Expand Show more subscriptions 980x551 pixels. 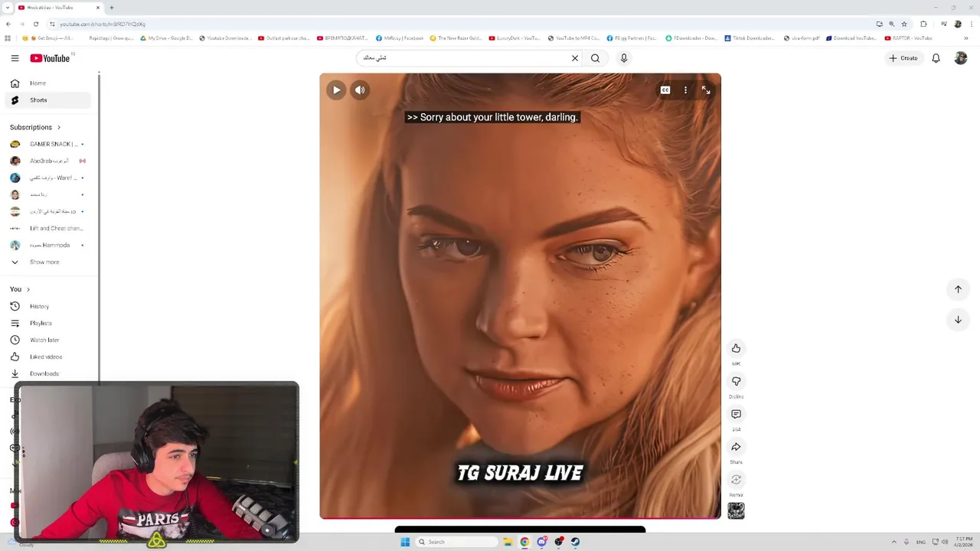(47, 262)
